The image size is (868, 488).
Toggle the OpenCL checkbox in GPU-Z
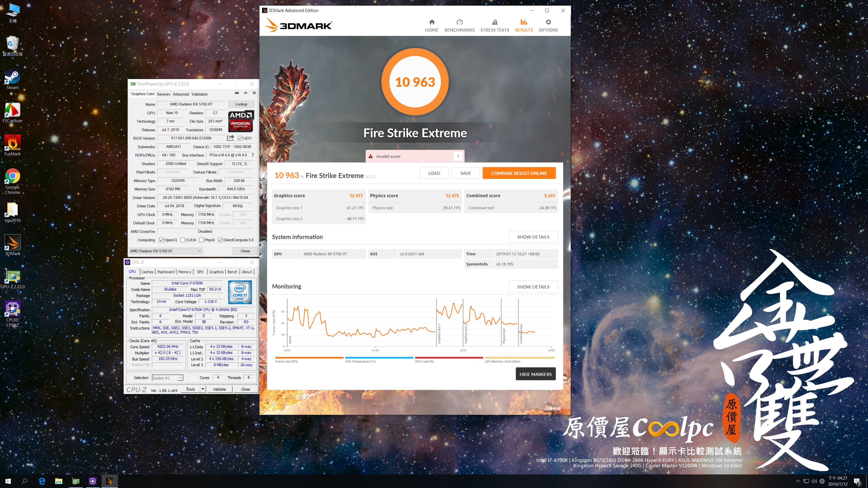(x=161, y=240)
